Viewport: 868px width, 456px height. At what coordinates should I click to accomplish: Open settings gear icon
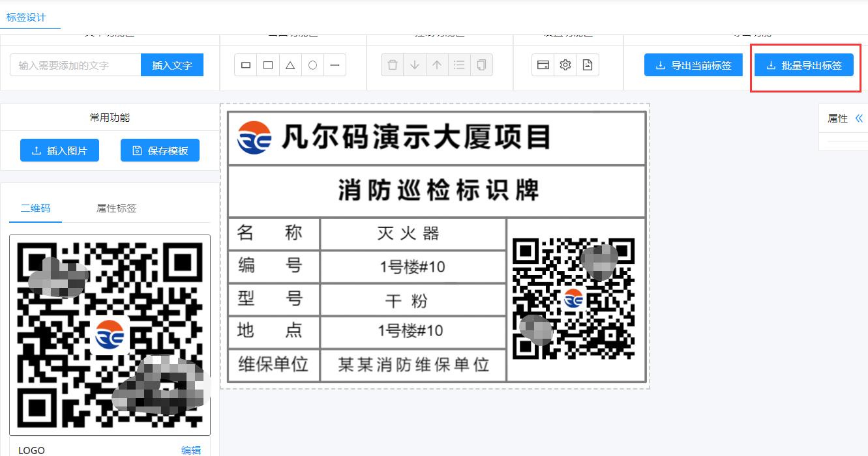pos(565,65)
